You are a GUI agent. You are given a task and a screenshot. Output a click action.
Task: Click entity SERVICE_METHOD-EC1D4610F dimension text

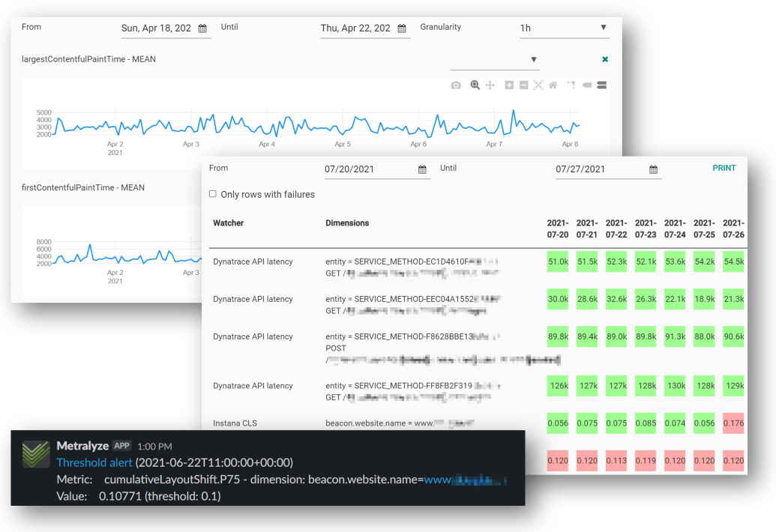pyautogui.click(x=412, y=262)
